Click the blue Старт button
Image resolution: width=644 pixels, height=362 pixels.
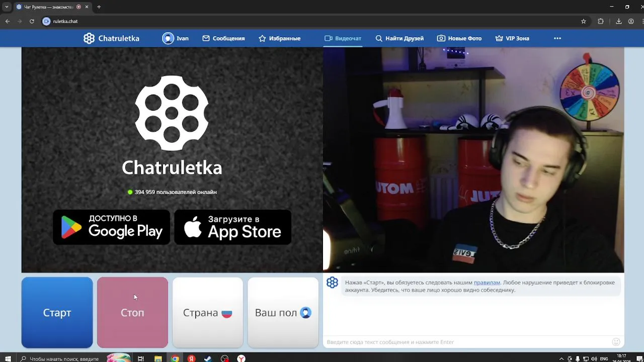point(57,313)
